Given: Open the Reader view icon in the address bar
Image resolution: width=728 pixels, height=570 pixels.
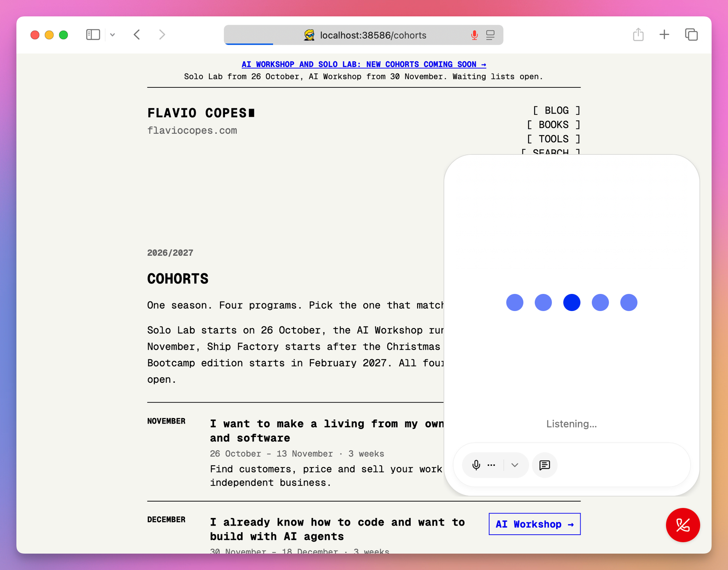Looking at the screenshot, I should click(x=490, y=35).
